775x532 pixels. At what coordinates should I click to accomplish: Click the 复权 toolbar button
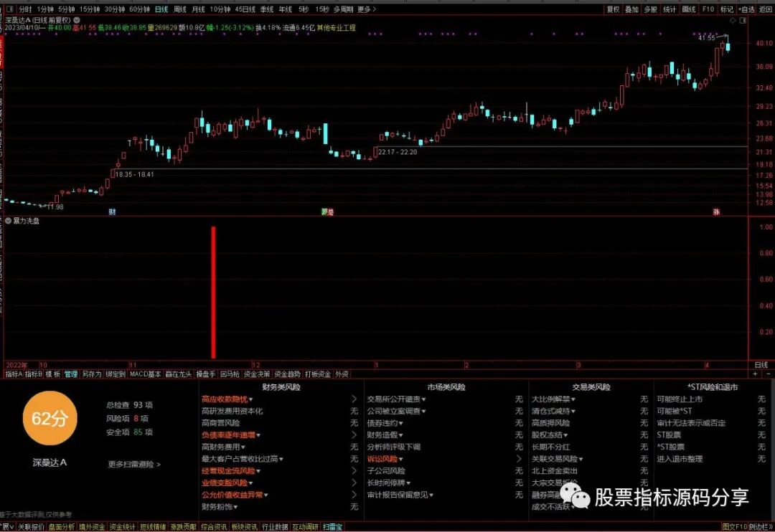(x=613, y=9)
